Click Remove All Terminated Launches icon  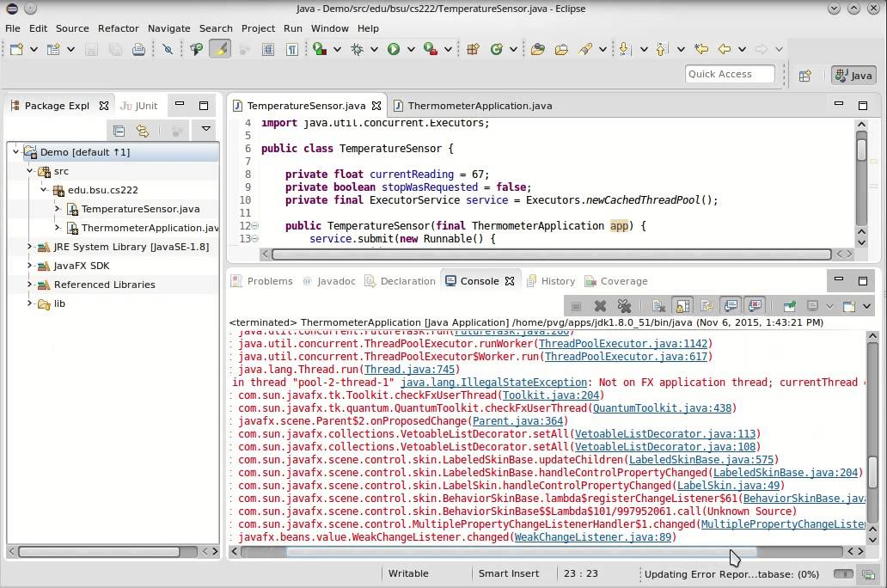pyautogui.click(x=624, y=306)
